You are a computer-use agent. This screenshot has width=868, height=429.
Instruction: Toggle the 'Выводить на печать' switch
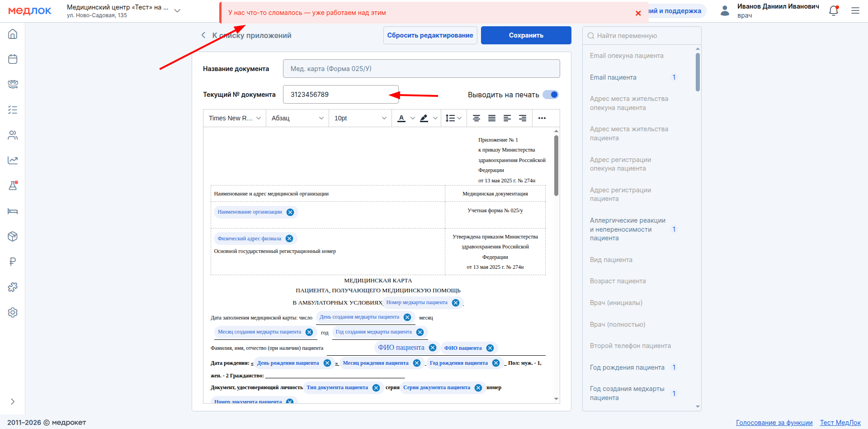tap(551, 95)
